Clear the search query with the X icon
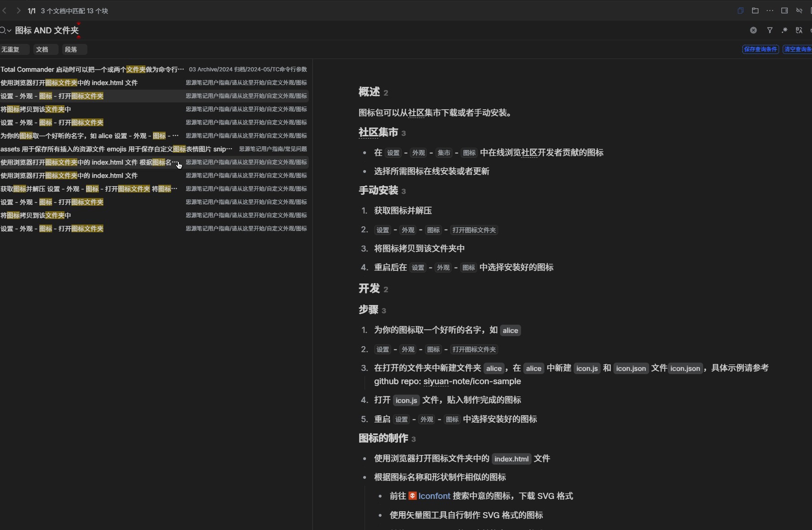Viewport: 812px width, 530px height. (753, 30)
